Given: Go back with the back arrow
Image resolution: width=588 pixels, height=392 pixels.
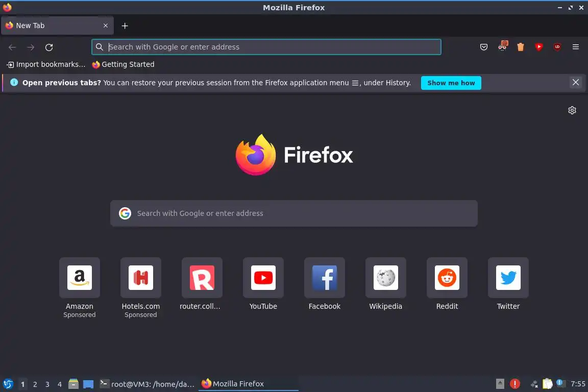Looking at the screenshot, I should click(x=12, y=47).
